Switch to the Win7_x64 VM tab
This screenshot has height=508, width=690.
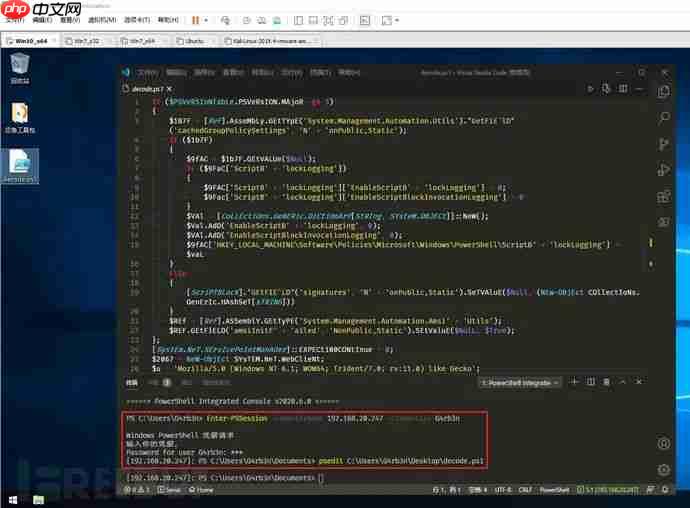tap(143, 41)
